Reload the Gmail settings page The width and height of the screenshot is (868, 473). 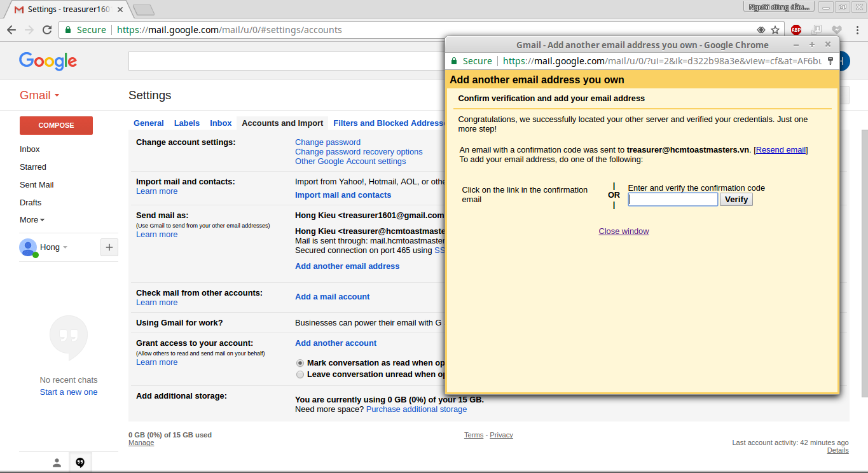pyautogui.click(x=47, y=30)
